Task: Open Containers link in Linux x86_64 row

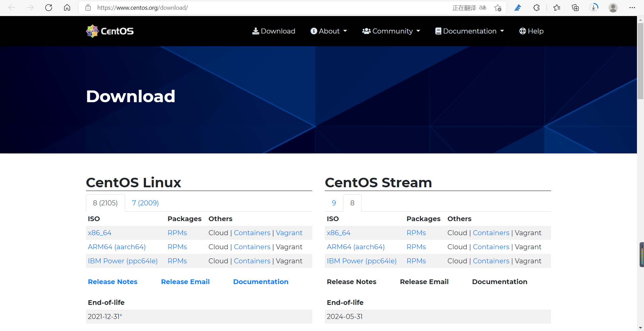Action: pyautogui.click(x=252, y=233)
